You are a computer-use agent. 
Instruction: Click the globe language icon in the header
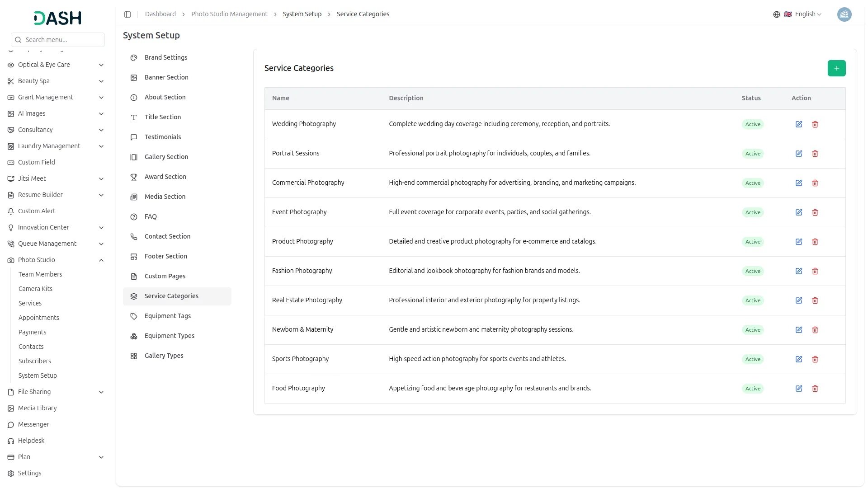point(776,14)
